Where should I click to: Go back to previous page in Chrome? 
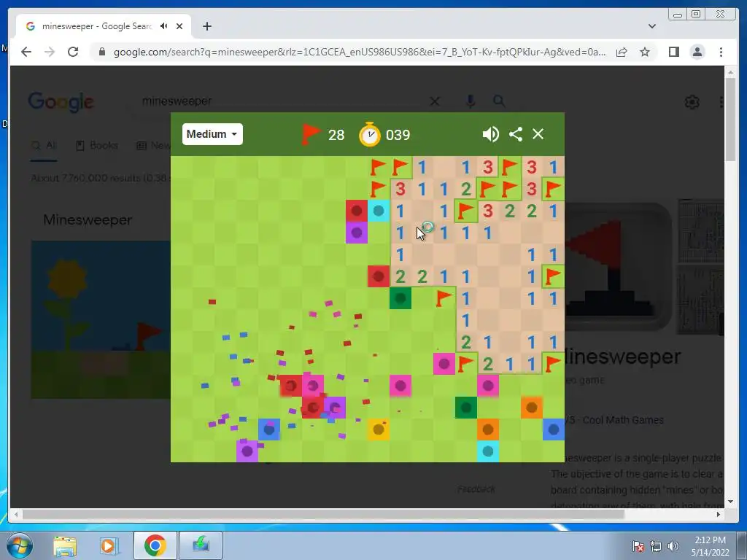(26, 52)
